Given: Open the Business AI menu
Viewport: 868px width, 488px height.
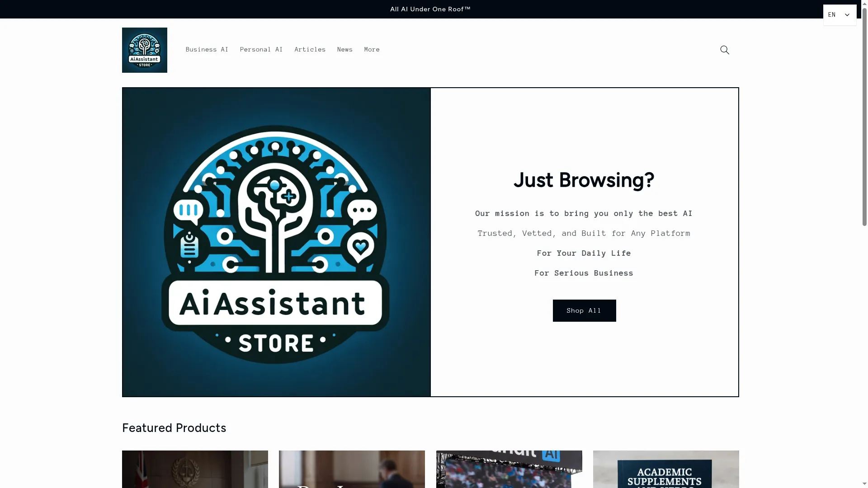Looking at the screenshot, I should coord(207,50).
